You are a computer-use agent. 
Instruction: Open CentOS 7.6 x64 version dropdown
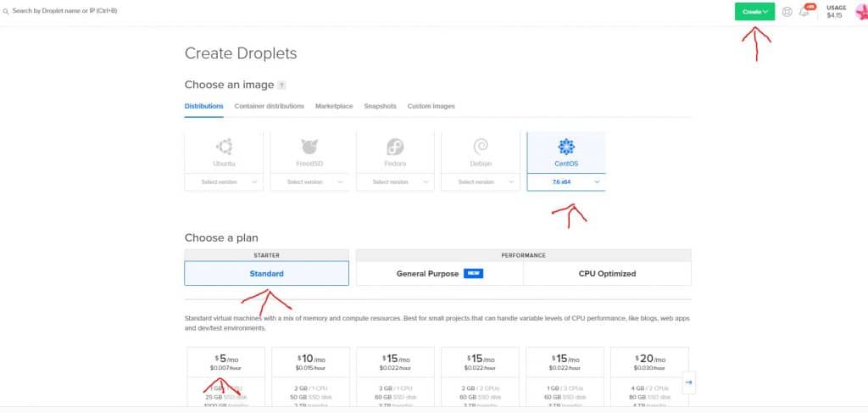[x=566, y=182]
